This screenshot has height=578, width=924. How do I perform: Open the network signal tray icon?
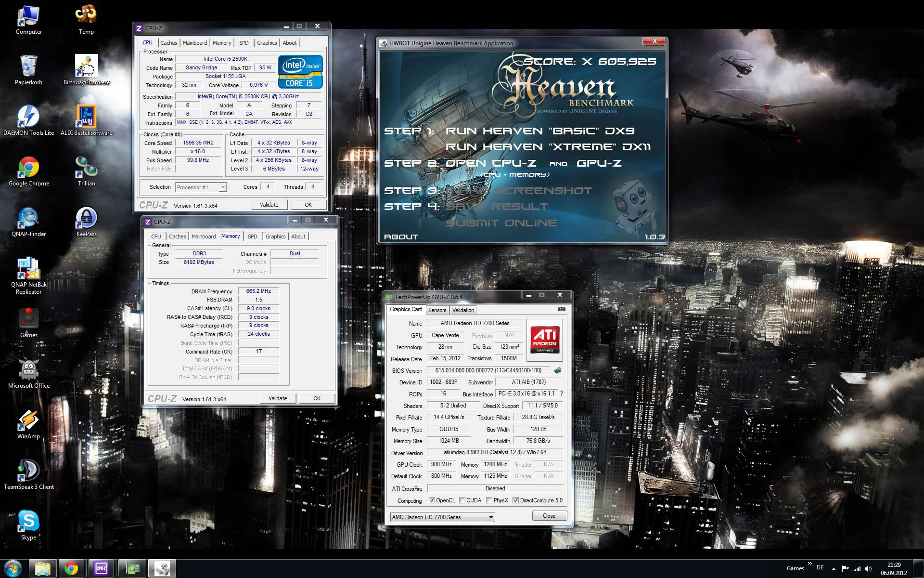click(x=857, y=568)
